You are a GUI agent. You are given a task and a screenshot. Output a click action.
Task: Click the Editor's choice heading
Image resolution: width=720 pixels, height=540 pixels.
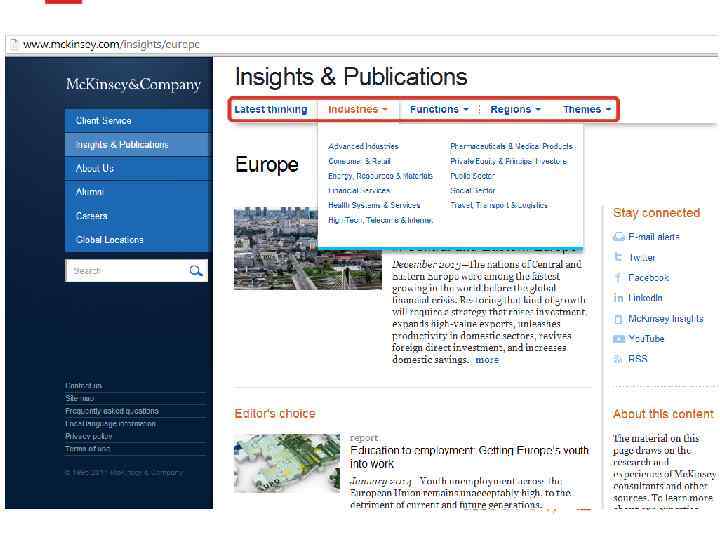click(275, 414)
